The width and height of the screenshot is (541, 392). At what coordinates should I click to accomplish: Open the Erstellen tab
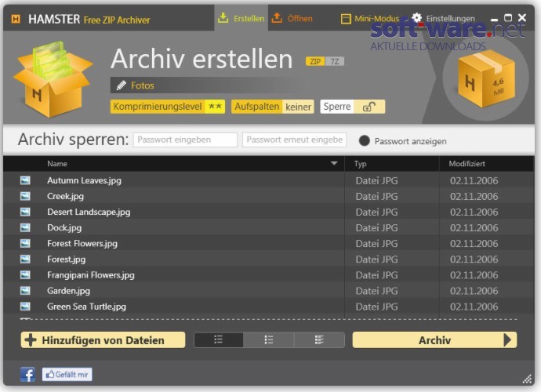coord(241,18)
